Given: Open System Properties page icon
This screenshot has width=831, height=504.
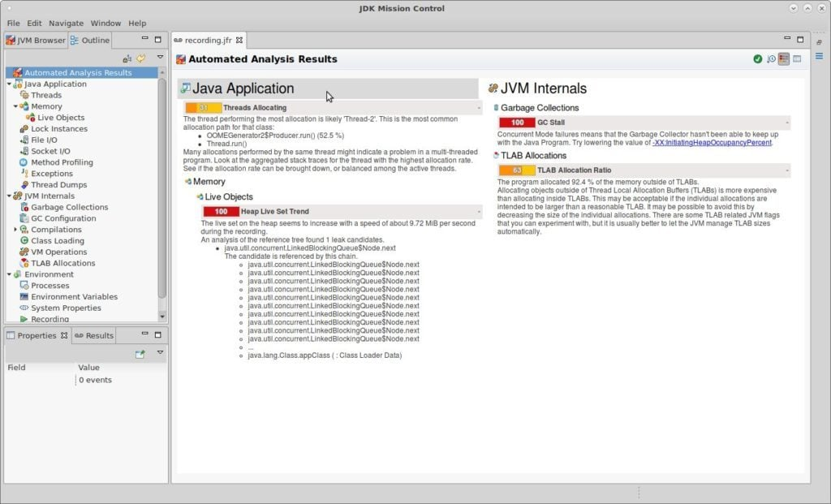Looking at the screenshot, I should click(24, 308).
